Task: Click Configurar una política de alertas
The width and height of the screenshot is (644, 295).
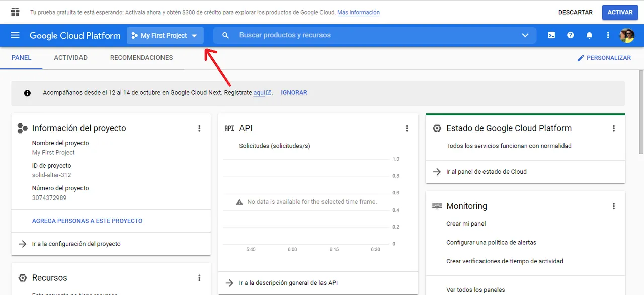Action: (491, 242)
